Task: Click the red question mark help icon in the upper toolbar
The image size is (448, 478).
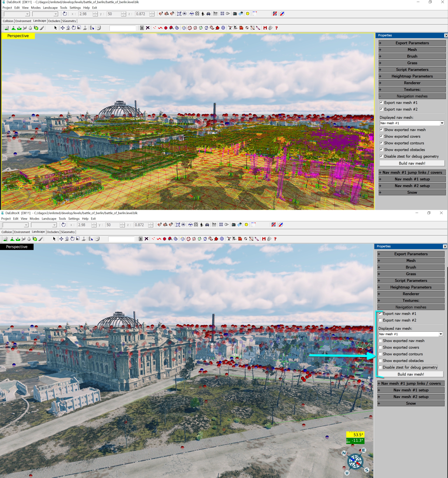Action: pos(276,28)
